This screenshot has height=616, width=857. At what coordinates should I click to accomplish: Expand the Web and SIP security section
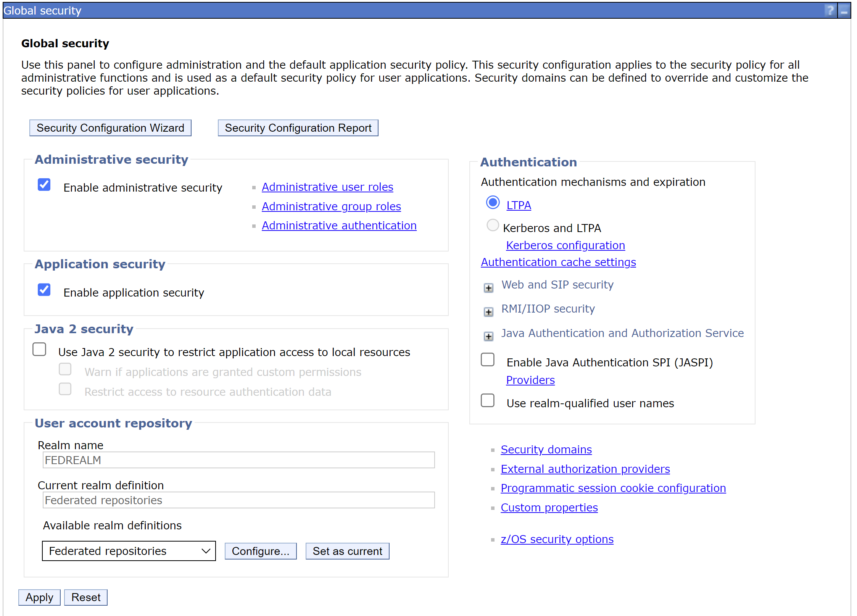click(x=488, y=288)
